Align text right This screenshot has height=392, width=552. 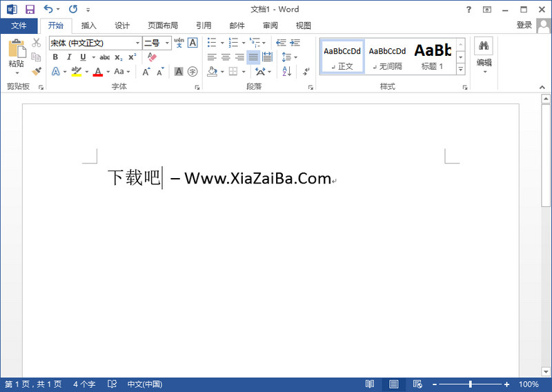pos(239,57)
